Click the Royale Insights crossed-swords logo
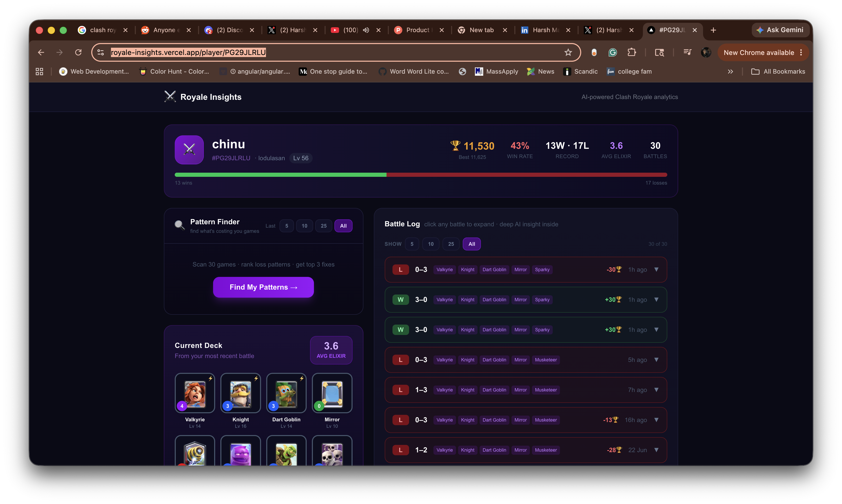The height and width of the screenshot is (504, 842). (x=170, y=96)
